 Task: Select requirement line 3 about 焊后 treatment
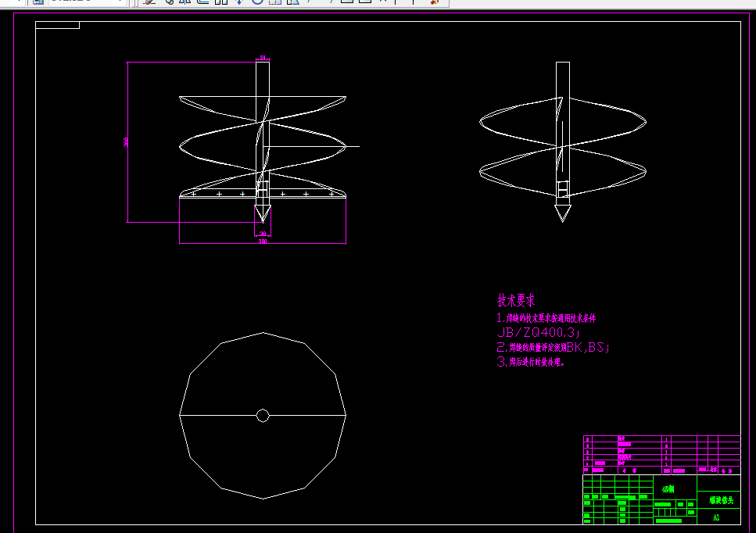[x=530, y=361]
